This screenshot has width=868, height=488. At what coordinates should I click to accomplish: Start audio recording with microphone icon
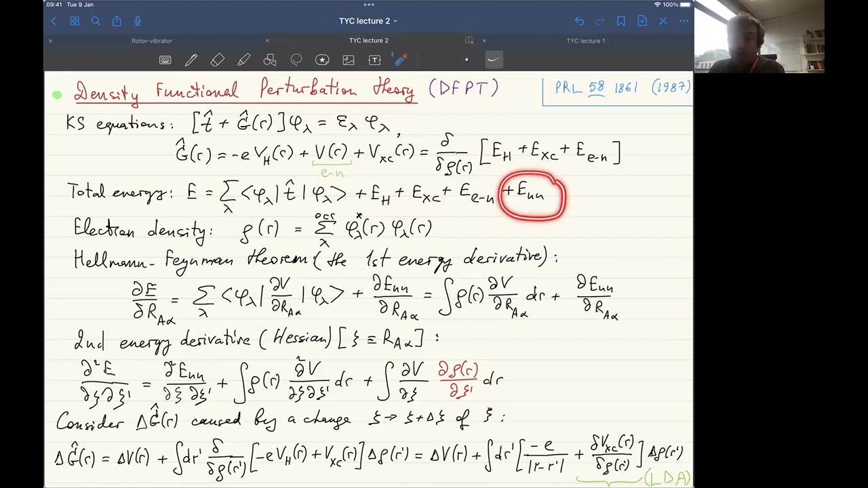point(138,21)
